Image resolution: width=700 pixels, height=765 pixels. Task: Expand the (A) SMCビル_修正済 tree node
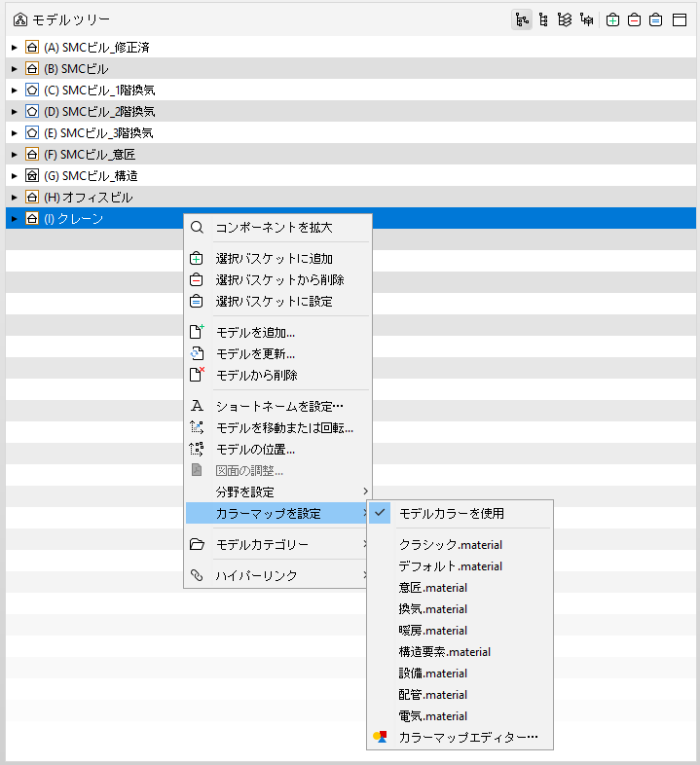coord(15,48)
